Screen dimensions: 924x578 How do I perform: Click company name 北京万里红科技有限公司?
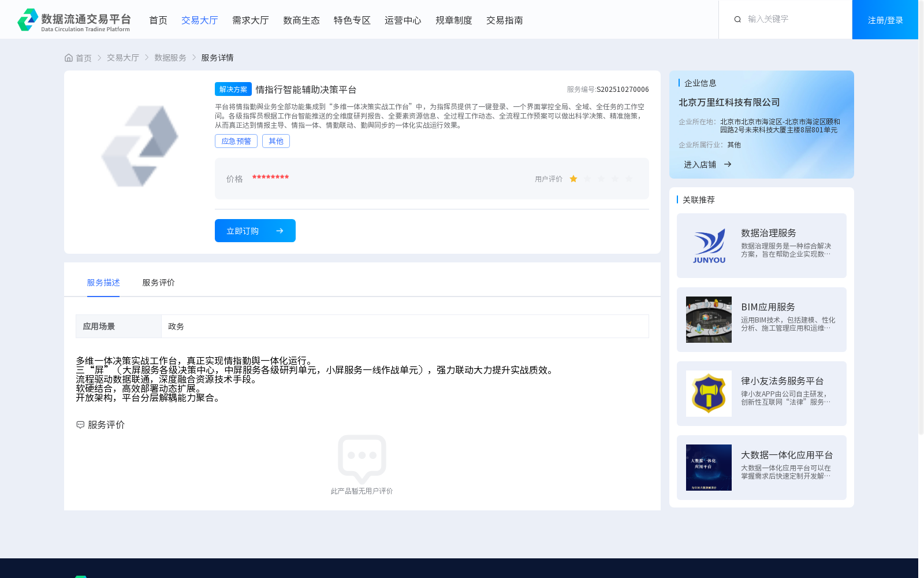[x=729, y=102]
